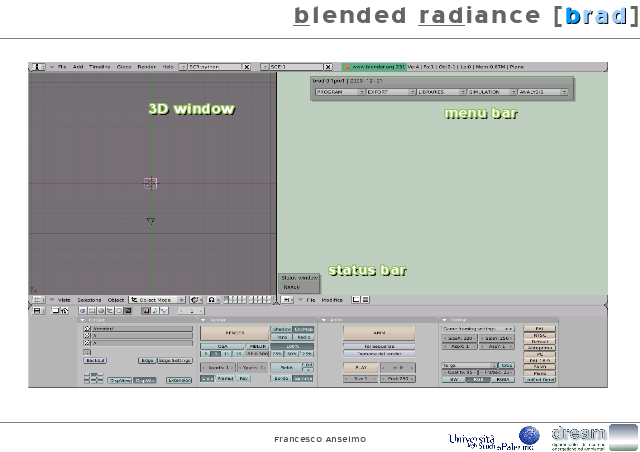Screen dimensions: 640x452
Task: Adjust the SizeX resolution field in the Format panel
Action: [460, 339]
